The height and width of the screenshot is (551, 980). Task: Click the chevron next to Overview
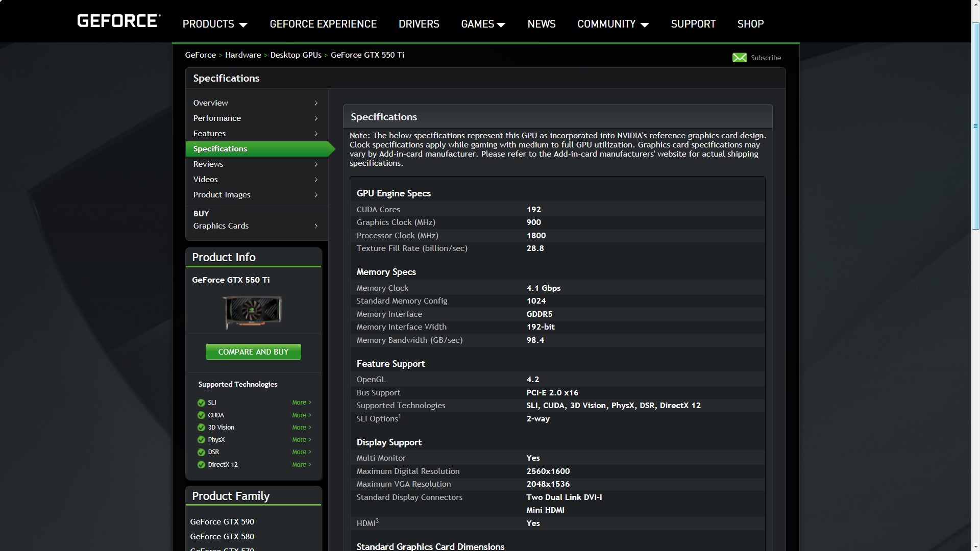pos(316,103)
